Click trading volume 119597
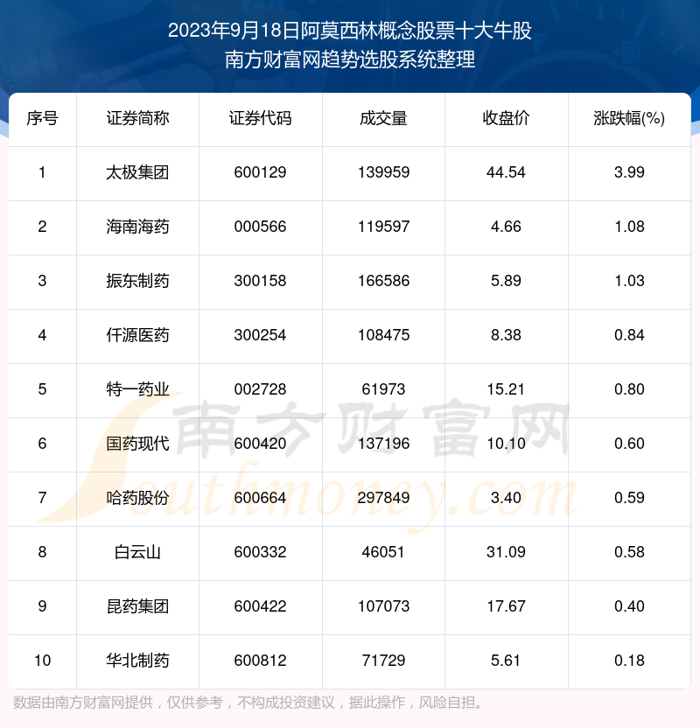Image resolution: width=700 pixels, height=728 pixels. [x=383, y=227]
